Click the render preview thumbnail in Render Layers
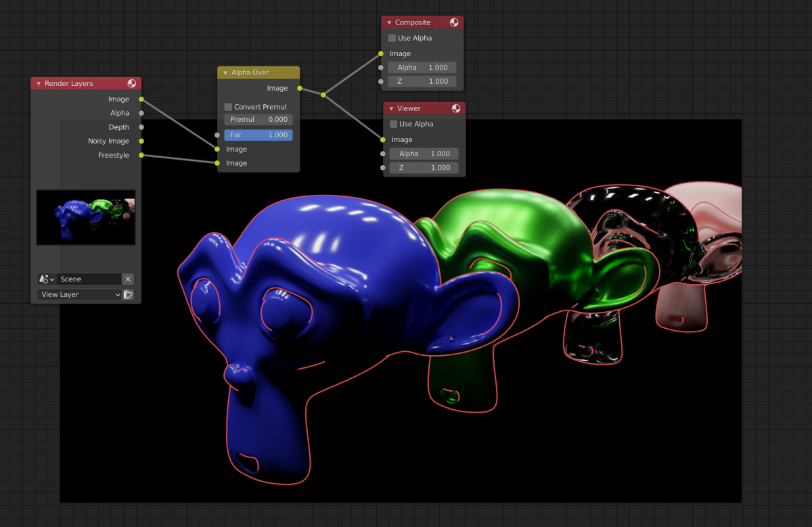The width and height of the screenshot is (812, 527). [x=86, y=217]
